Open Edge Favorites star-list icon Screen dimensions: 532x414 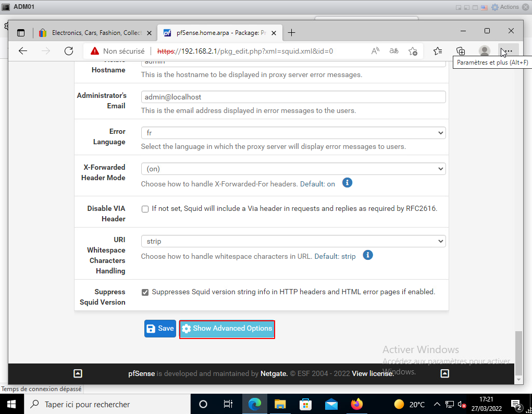(438, 51)
